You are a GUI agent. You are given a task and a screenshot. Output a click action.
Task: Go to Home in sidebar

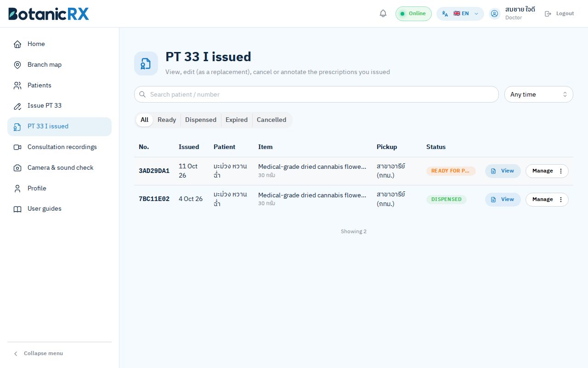(x=59, y=44)
